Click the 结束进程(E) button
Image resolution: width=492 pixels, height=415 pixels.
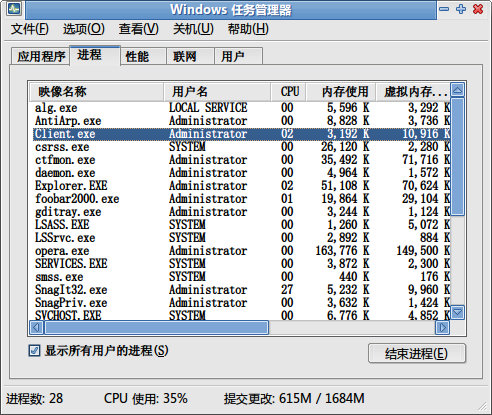[x=417, y=353]
